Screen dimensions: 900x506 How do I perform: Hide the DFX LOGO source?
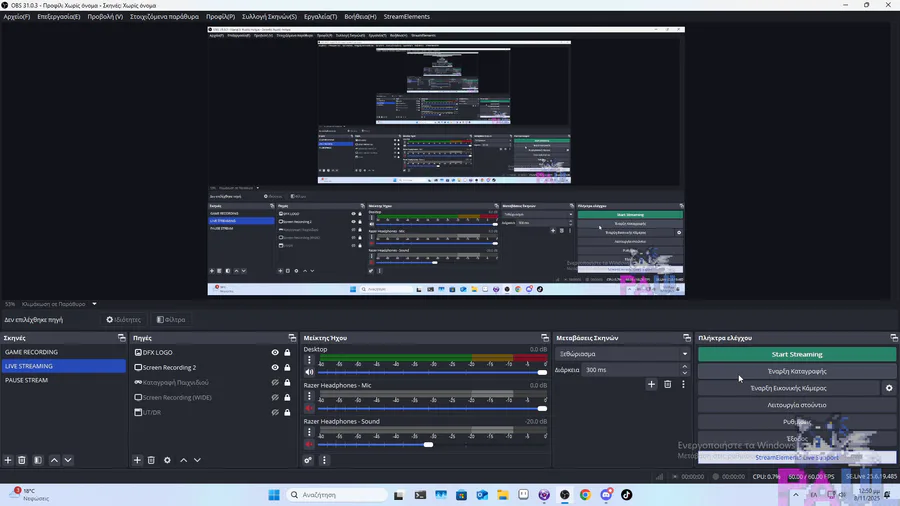pyautogui.click(x=275, y=353)
